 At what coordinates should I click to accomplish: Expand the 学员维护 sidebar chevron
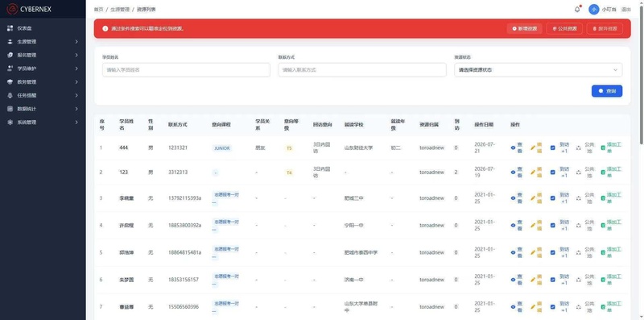76,69
